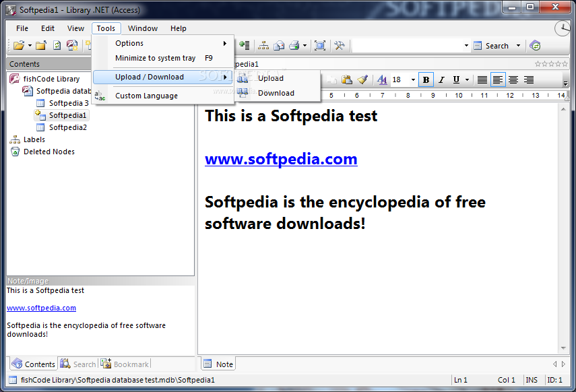The image size is (576, 392).
Task: Click the full screen toolbar icon
Action: pos(320,46)
